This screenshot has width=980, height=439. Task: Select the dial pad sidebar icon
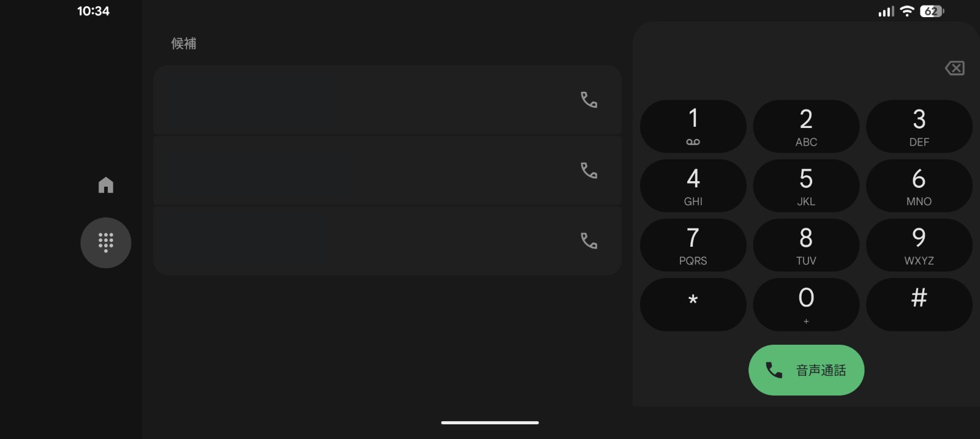106,242
